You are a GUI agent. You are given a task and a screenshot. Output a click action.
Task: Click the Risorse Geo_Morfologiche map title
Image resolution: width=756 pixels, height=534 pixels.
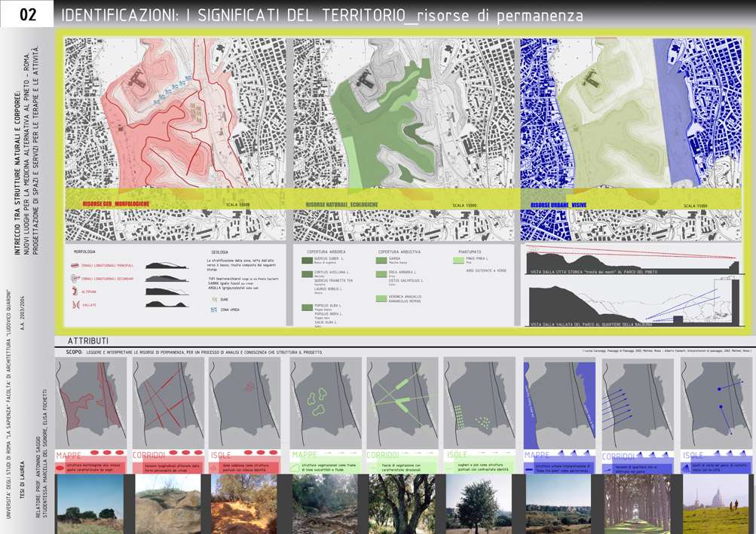pyautogui.click(x=116, y=204)
